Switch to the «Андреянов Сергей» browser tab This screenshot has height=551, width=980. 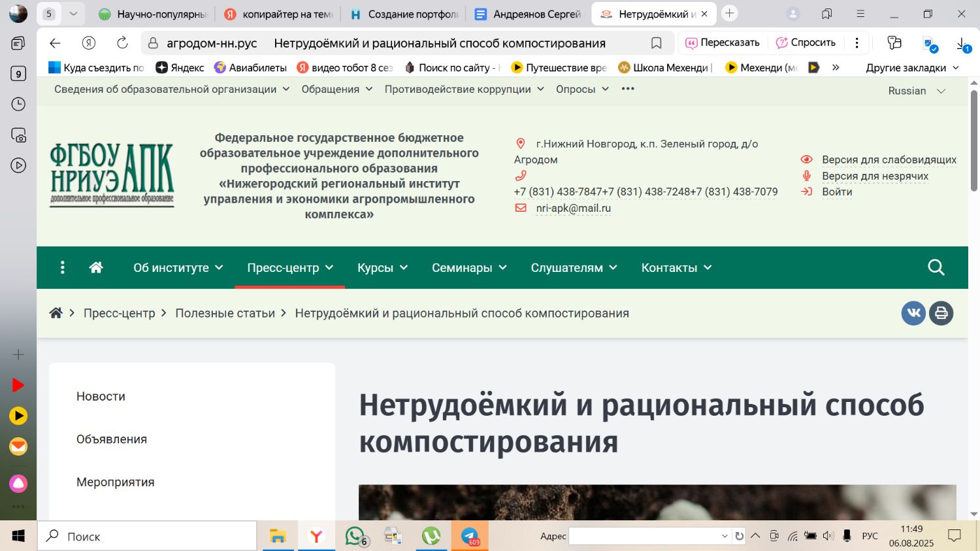[528, 14]
